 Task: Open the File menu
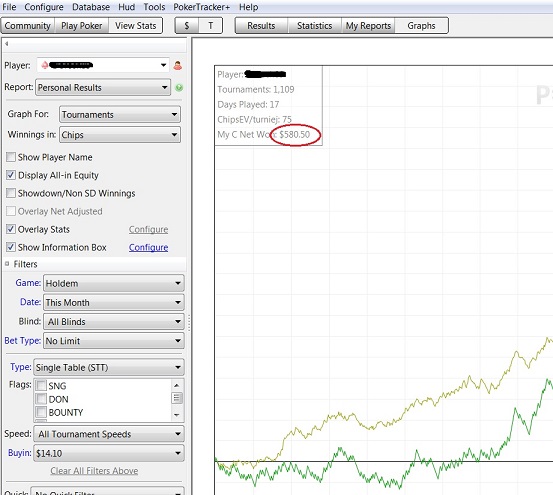click(9, 7)
